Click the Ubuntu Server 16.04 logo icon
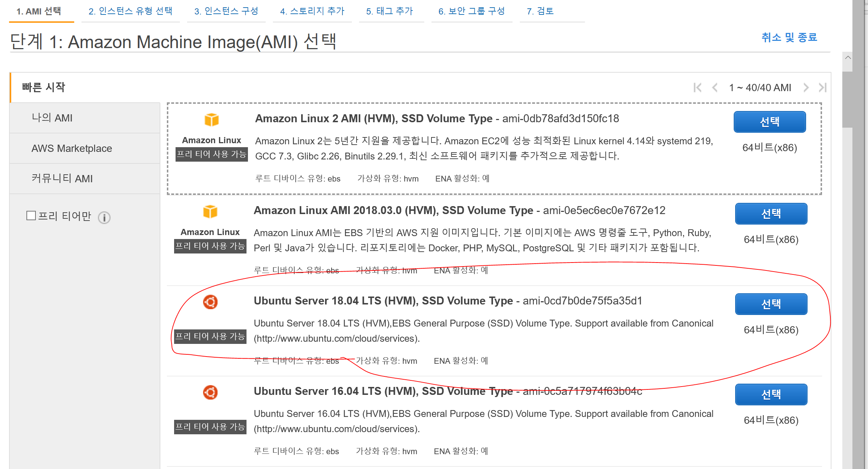 (210, 392)
